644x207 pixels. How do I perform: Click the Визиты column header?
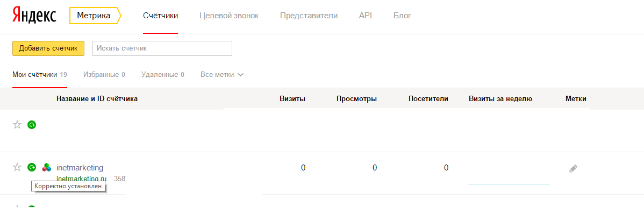pos(292,98)
